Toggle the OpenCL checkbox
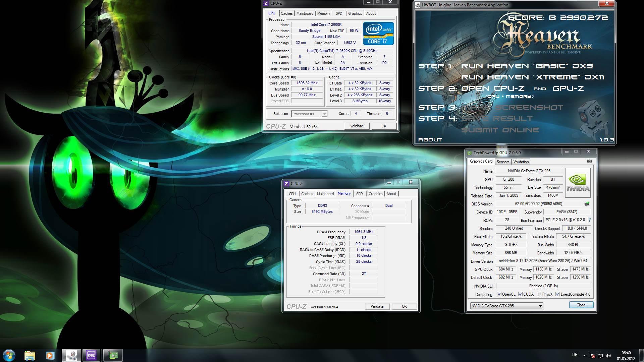 coord(499,294)
